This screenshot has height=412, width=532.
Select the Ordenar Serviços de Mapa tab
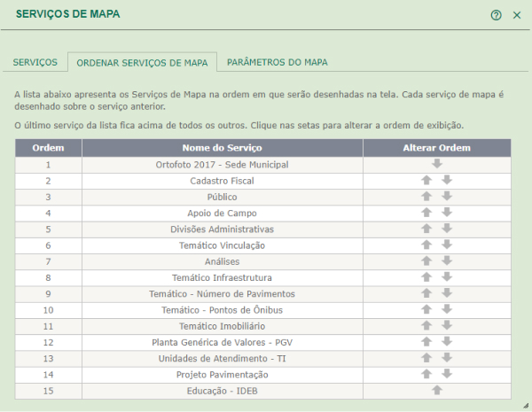142,64
